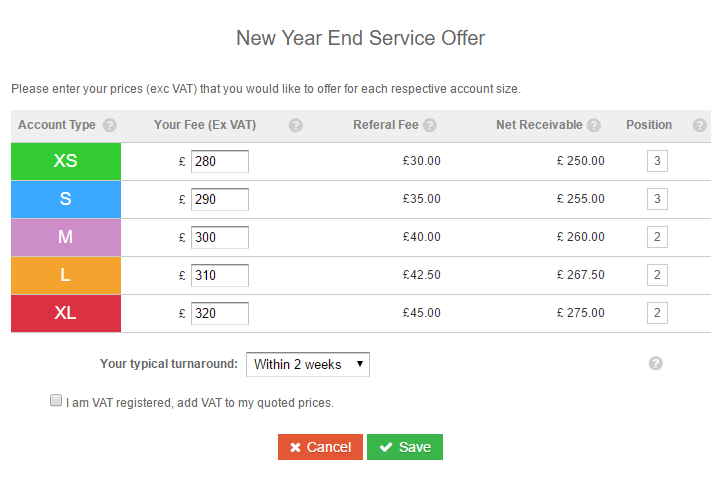Screen dimensions: 713x479
Task: Click help icon beside Your Fee header
Action: 296,126
